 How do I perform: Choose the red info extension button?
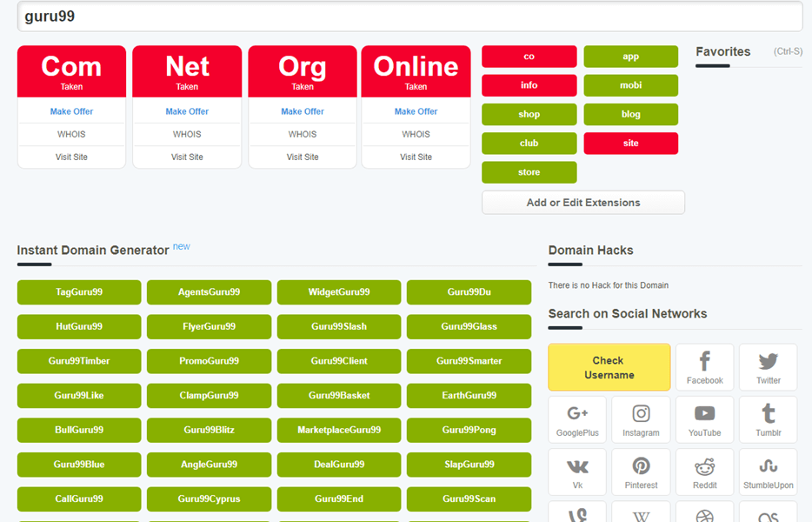529,85
